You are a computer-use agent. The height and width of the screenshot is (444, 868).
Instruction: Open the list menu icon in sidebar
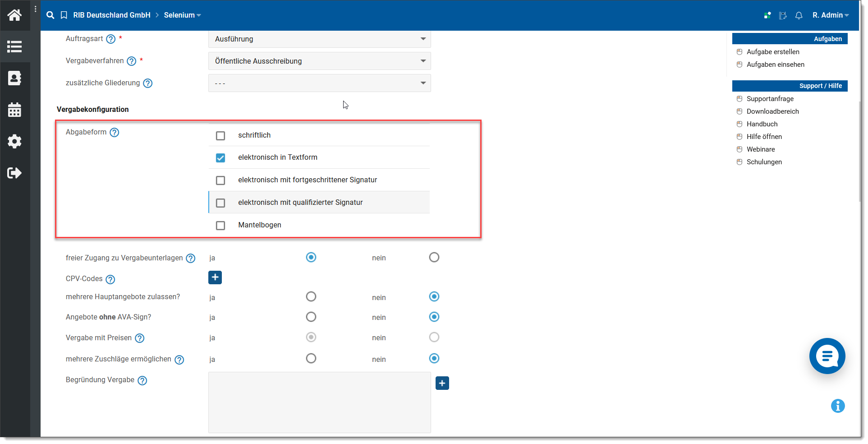point(14,46)
